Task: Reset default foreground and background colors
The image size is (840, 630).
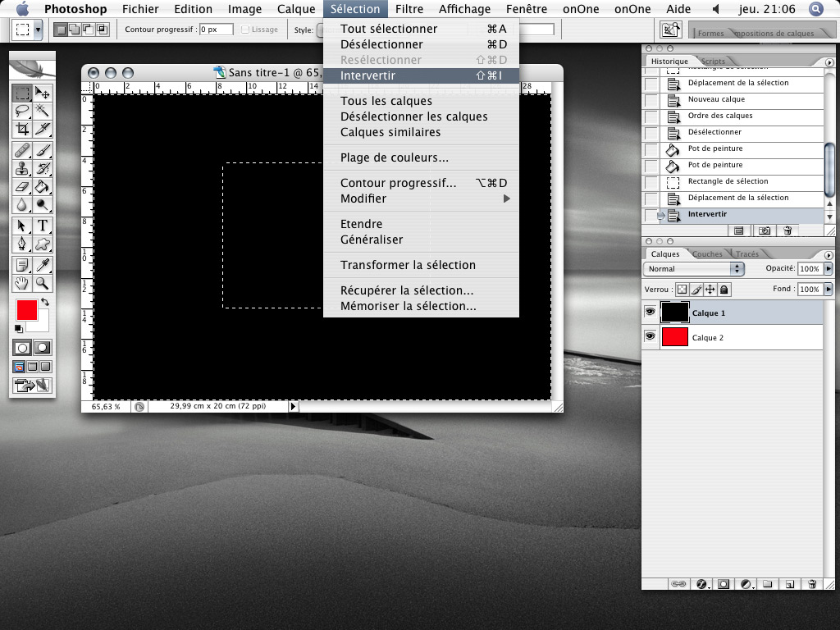Action: click(19, 328)
